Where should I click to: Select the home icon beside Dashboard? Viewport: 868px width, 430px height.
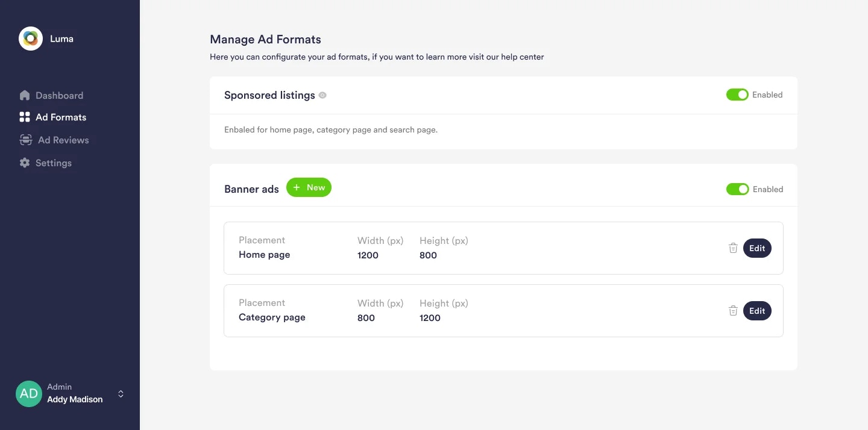click(x=25, y=95)
